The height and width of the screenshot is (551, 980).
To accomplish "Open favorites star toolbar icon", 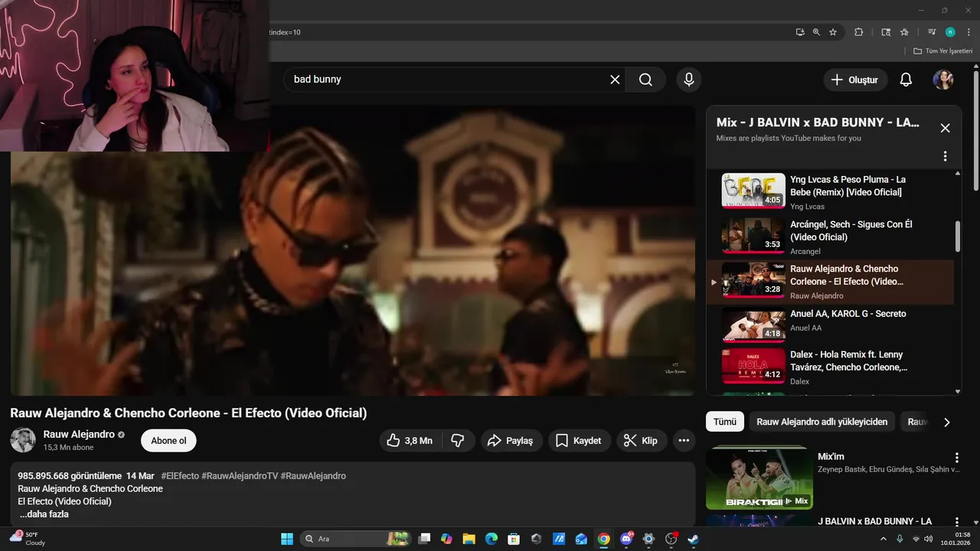I will pos(904,32).
